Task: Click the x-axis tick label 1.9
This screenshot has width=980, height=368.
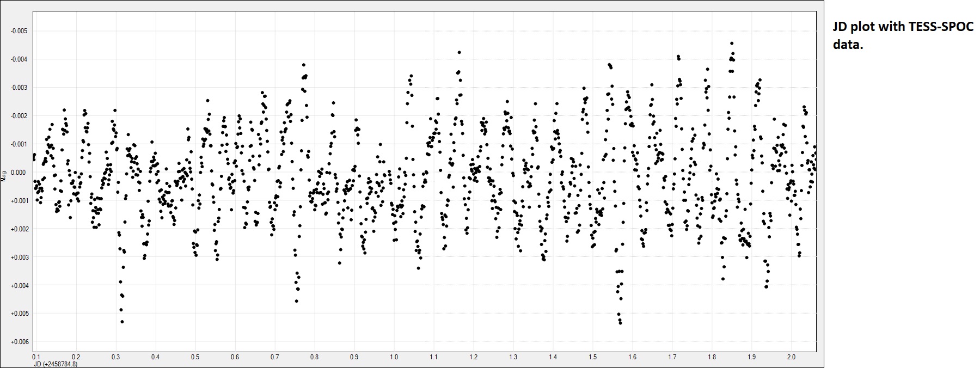Action: pyautogui.click(x=752, y=357)
